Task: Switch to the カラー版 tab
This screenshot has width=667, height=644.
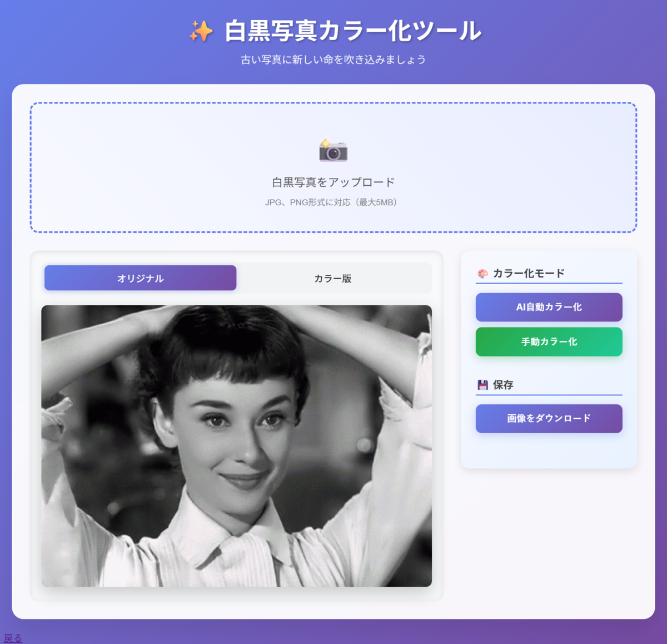Action: (x=332, y=278)
